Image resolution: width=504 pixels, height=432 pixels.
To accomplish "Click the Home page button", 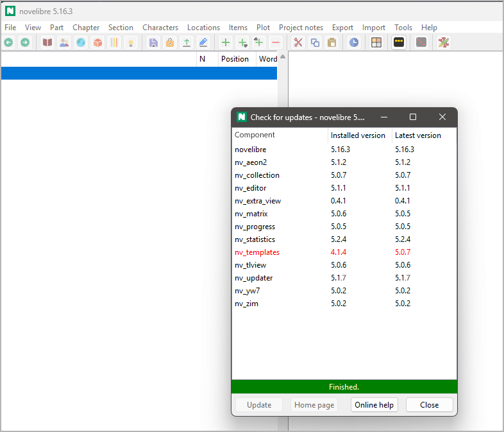I will click(x=314, y=404).
